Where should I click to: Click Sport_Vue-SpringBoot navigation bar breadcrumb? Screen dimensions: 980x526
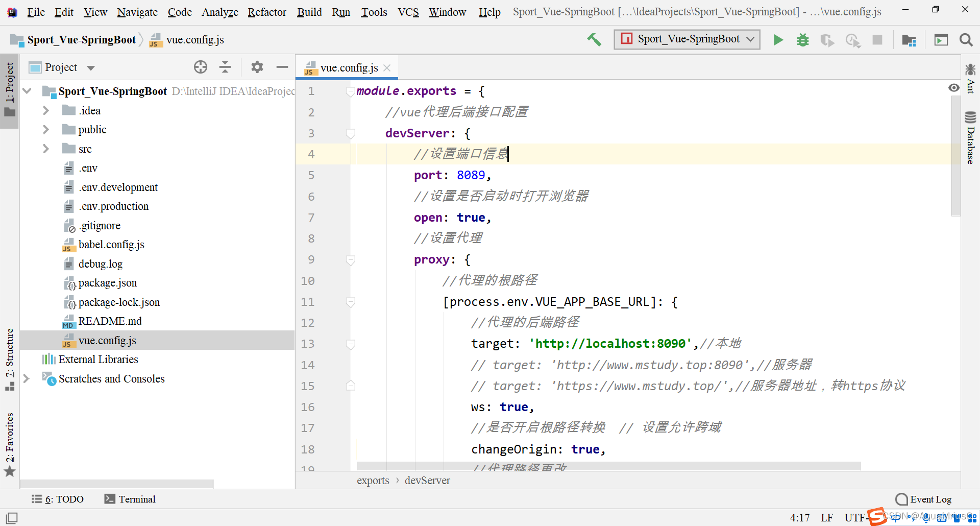[x=81, y=39]
